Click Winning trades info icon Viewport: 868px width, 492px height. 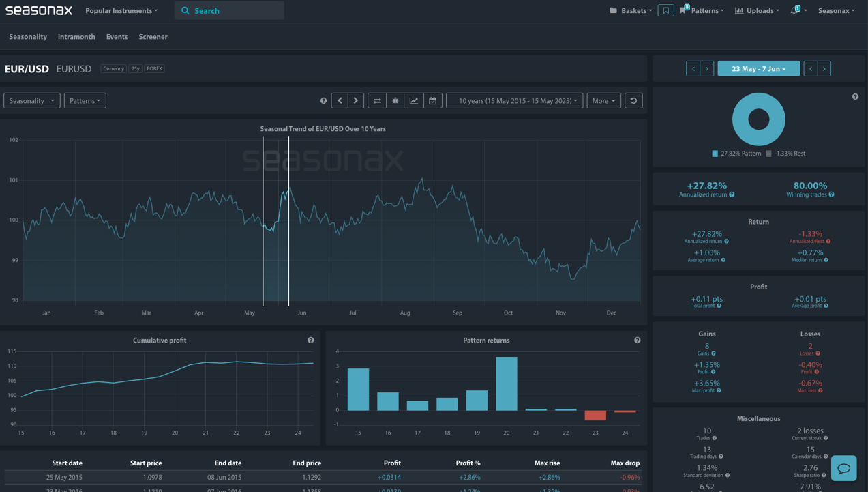831,194
